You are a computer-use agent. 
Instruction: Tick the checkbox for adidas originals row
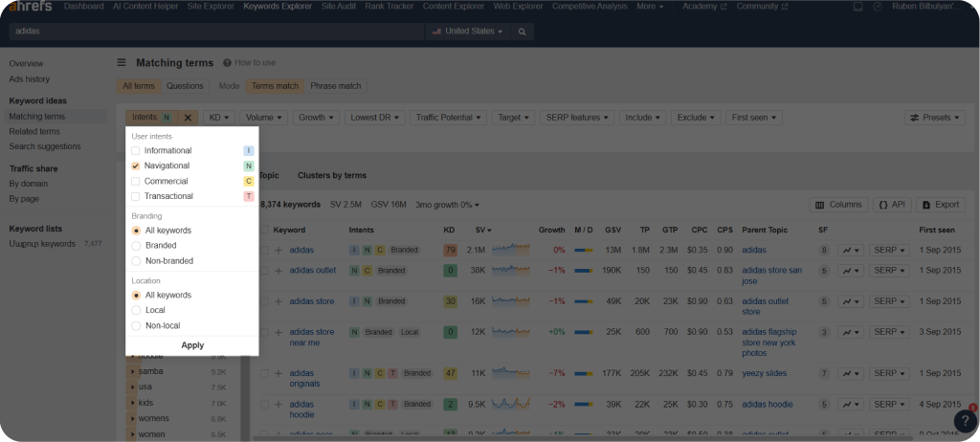[264, 373]
